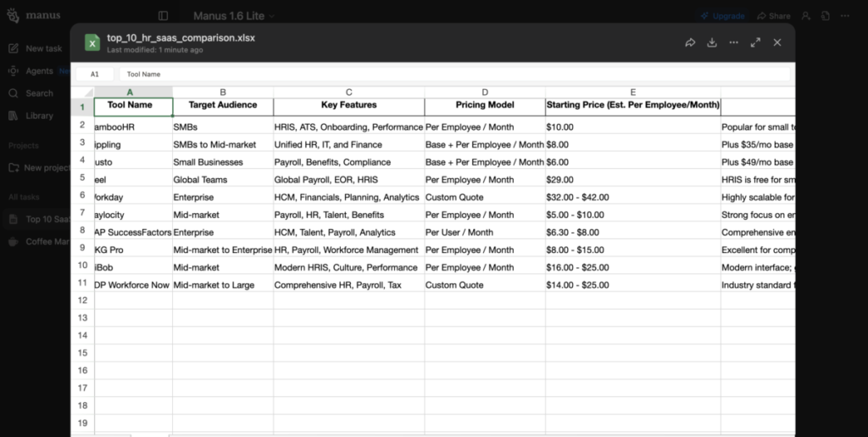Expand the file viewer to fullscreen

point(755,42)
